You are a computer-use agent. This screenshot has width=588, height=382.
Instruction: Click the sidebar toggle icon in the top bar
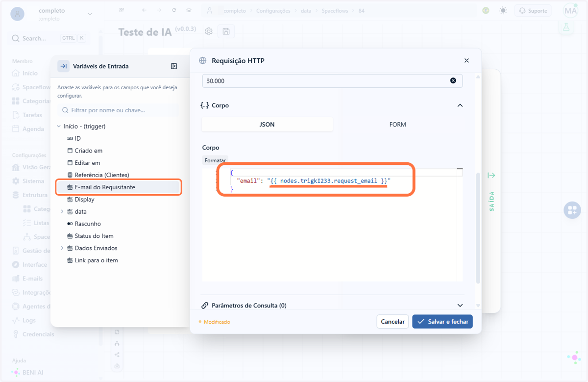[x=122, y=10]
